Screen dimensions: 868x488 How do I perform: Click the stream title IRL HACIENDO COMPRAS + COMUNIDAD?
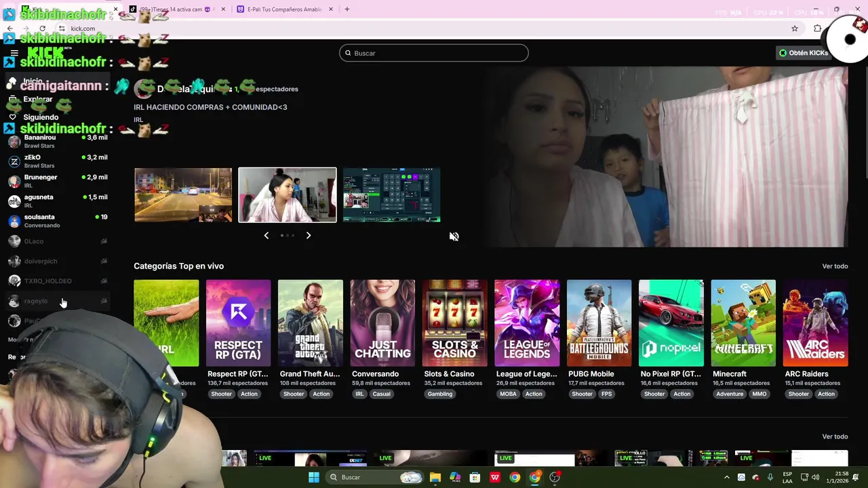tap(210, 107)
